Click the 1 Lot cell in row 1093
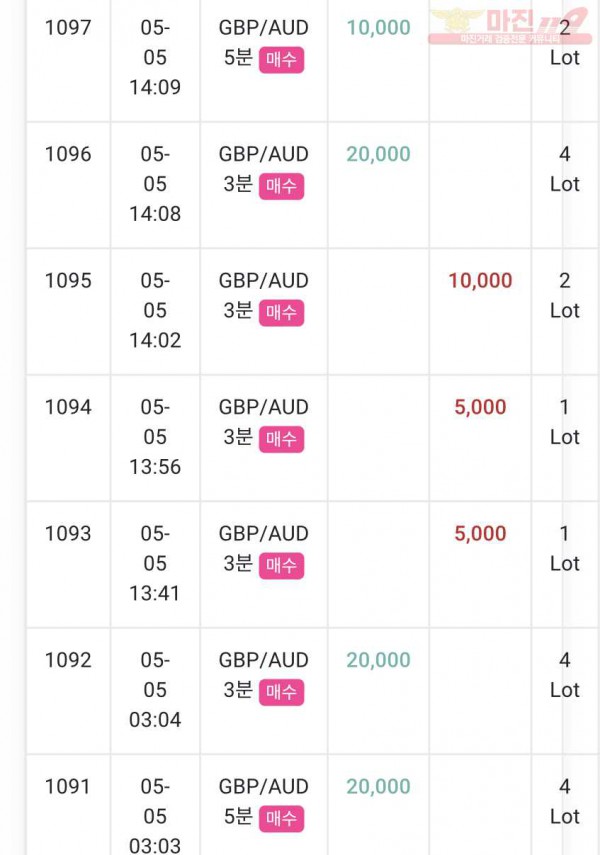Image resolution: width=600 pixels, height=855 pixels. (x=565, y=548)
